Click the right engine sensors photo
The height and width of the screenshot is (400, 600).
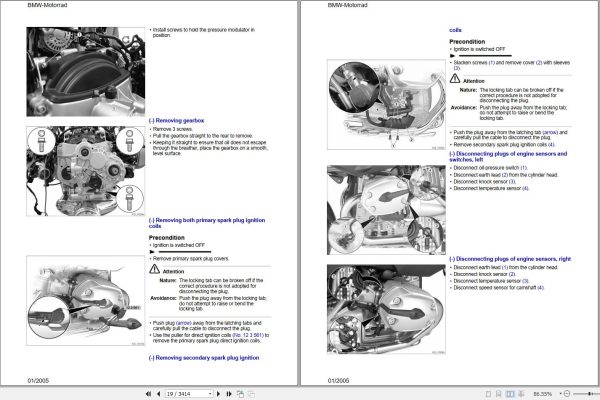pos(386,309)
